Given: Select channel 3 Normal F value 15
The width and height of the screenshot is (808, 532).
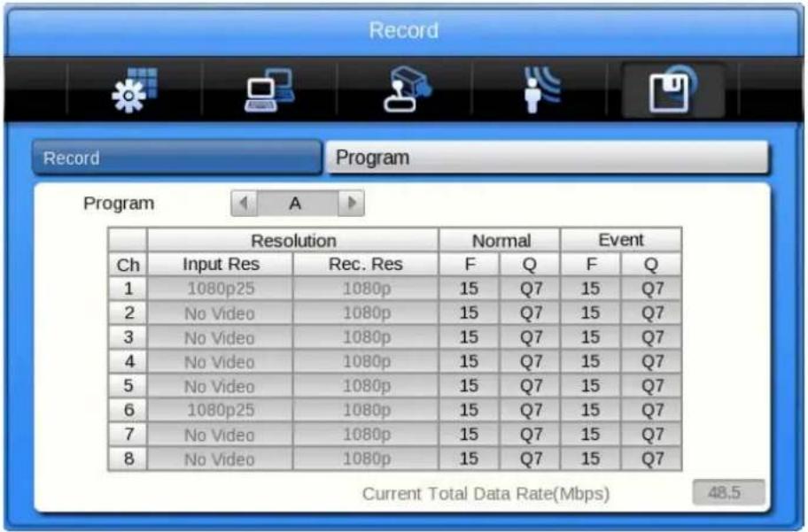Looking at the screenshot, I should coord(469,336).
